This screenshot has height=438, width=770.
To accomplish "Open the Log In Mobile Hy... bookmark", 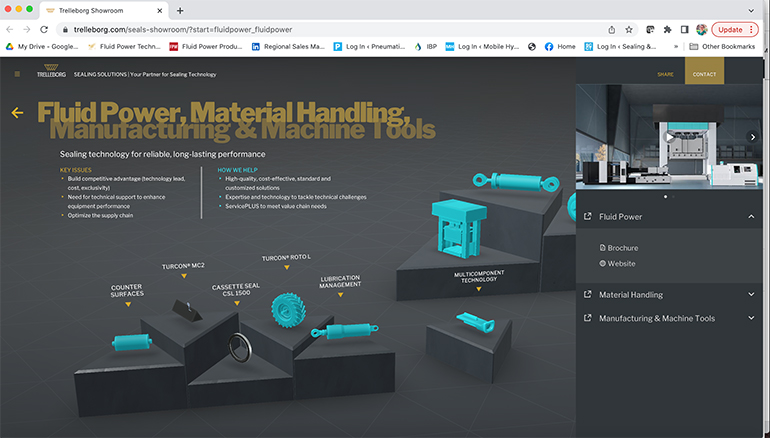I will (482, 47).
